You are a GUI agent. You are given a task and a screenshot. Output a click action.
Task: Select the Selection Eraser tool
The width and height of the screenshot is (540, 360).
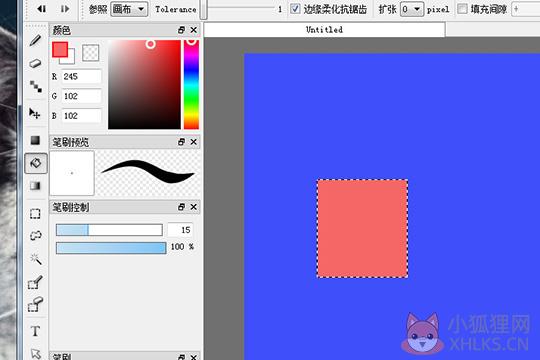pyautogui.click(x=35, y=305)
